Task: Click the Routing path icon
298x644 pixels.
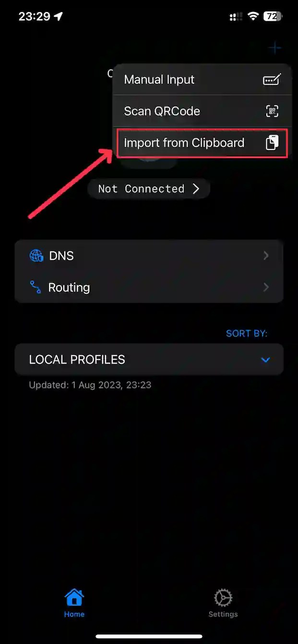Action: coord(35,287)
